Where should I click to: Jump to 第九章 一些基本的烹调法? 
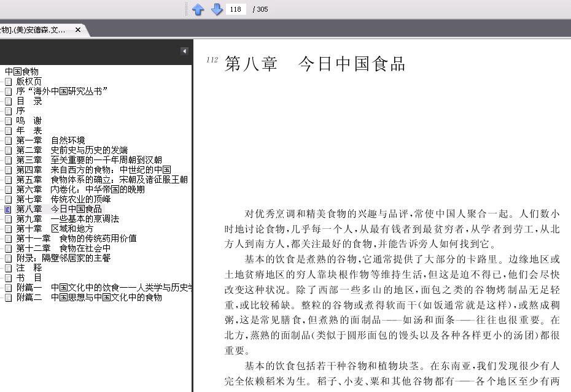[x=68, y=219]
